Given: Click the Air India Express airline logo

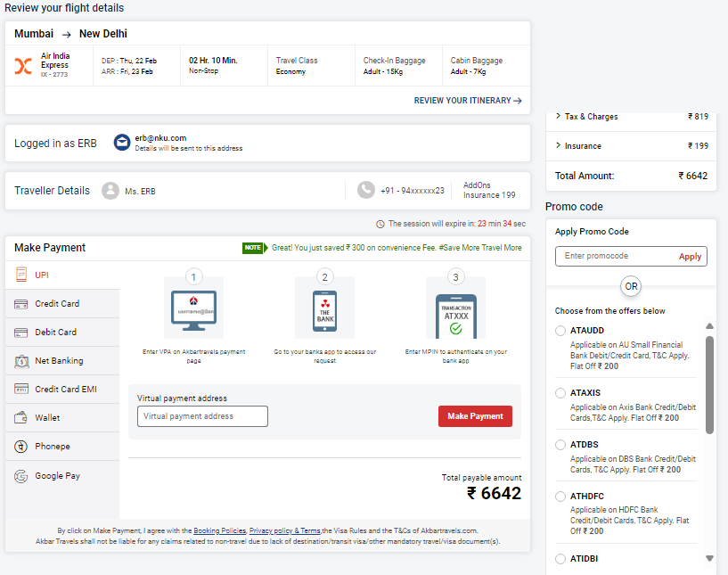Looking at the screenshot, I should coord(23,66).
